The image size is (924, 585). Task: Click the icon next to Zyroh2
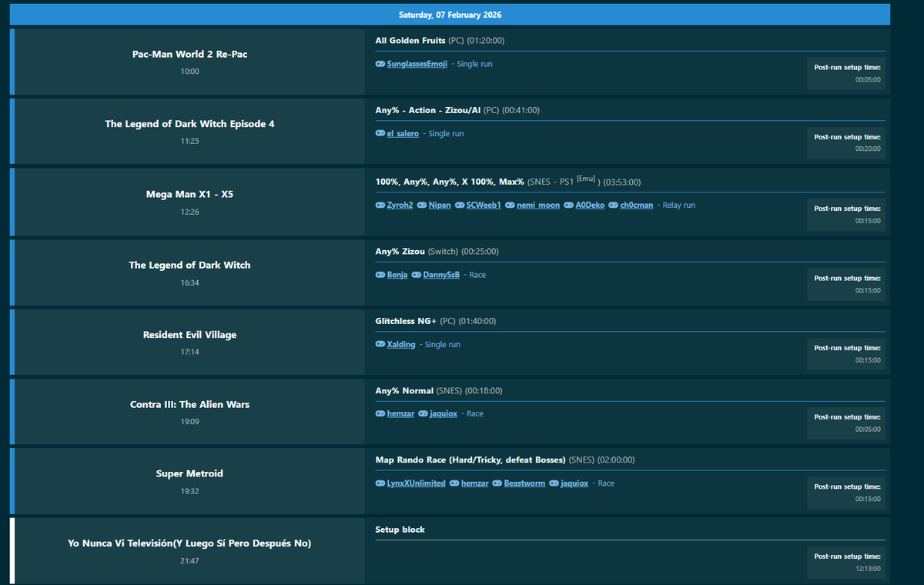tap(380, 206)
